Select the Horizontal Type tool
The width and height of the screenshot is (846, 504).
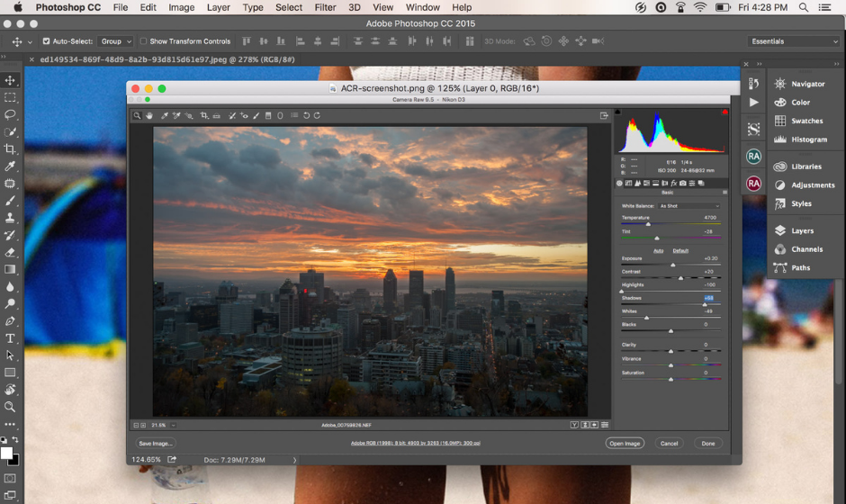[10, 338]
